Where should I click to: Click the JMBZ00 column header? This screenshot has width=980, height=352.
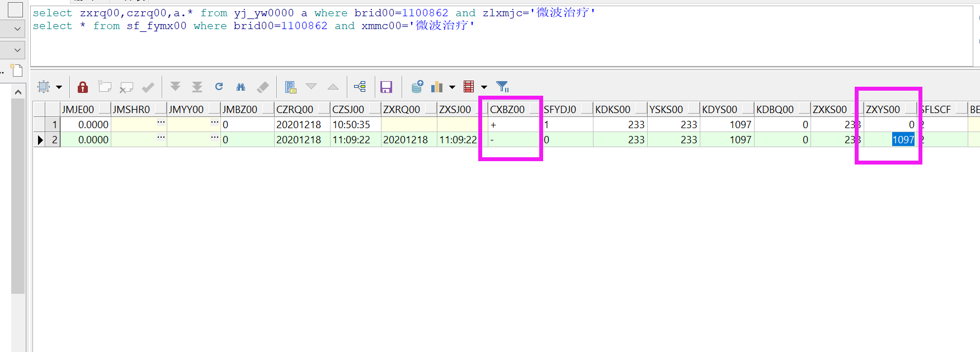click(247, 109)
